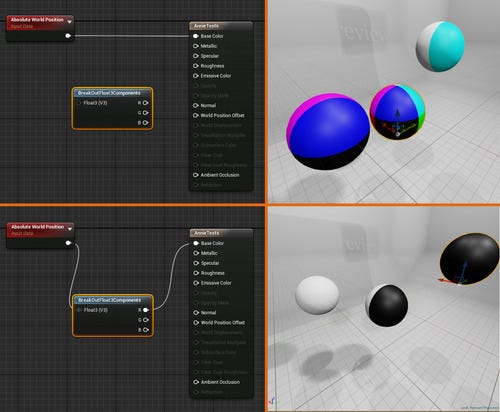This screenshot has height=412, width=500.
Task: Click the Roughness input pin in upper graph
Action: click(196, 66)
